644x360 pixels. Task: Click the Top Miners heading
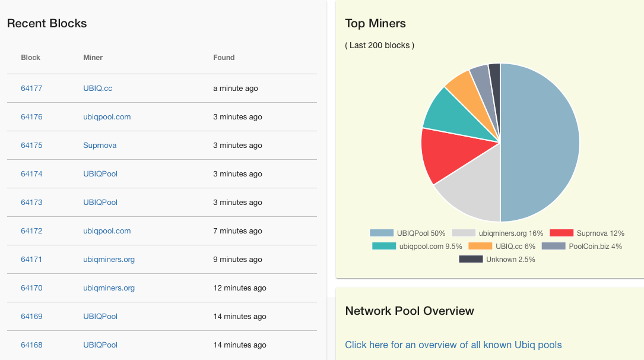pos(375,23)
